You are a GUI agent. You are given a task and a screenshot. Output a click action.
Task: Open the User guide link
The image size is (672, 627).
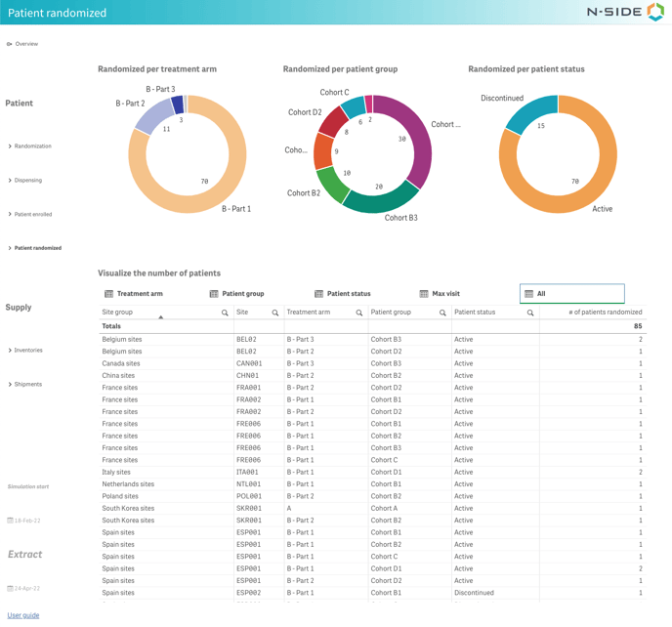[23, 615]
